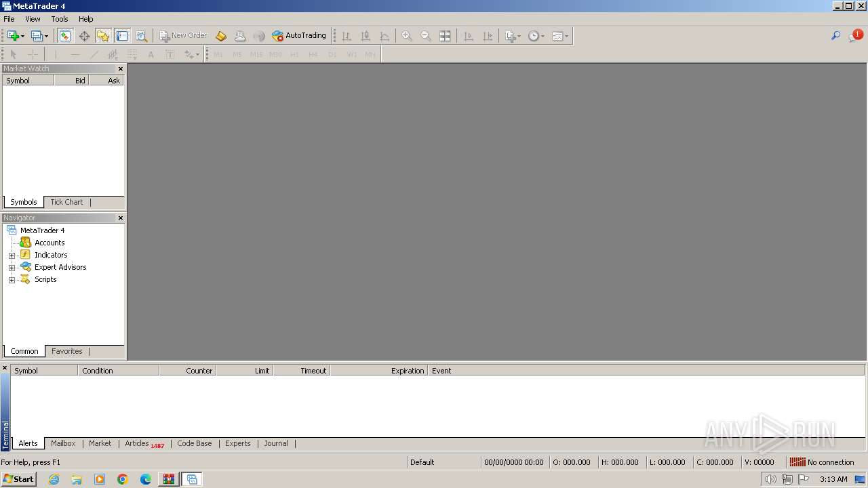Click the Zoom Out magnifier
This screenshot has height=488, width=868.
(426, 36)
